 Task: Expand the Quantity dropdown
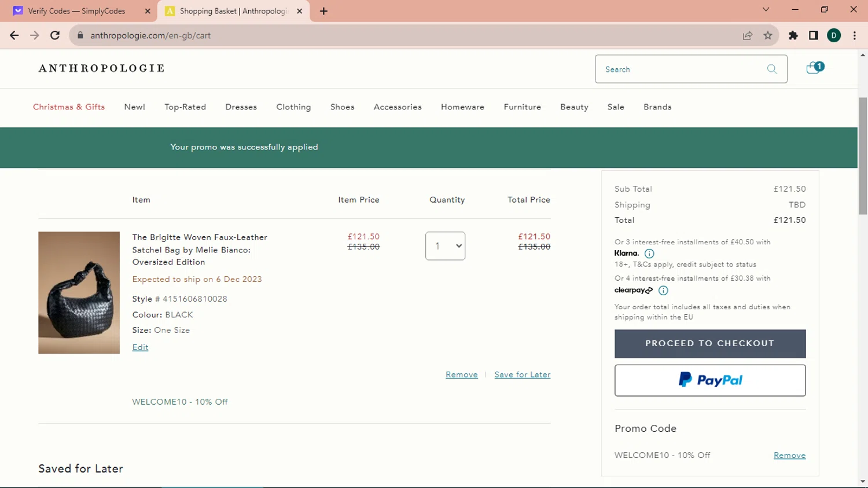pos(445,246)
